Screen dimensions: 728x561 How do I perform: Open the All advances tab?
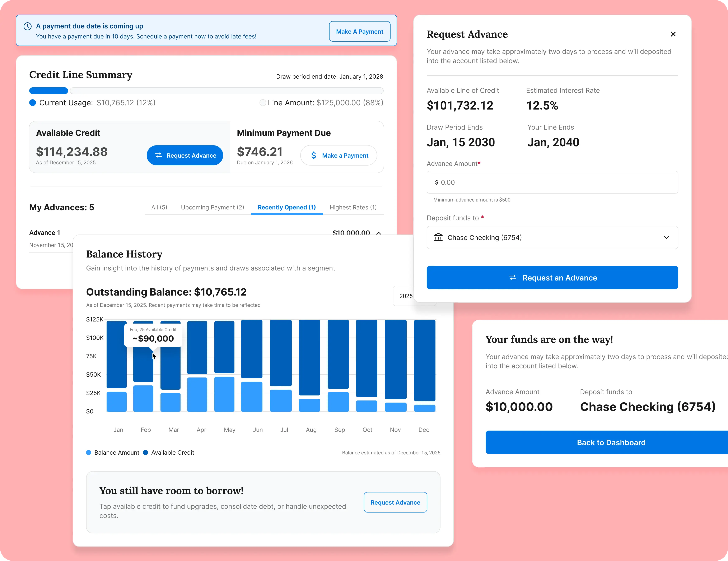click(x=159, y=207)
